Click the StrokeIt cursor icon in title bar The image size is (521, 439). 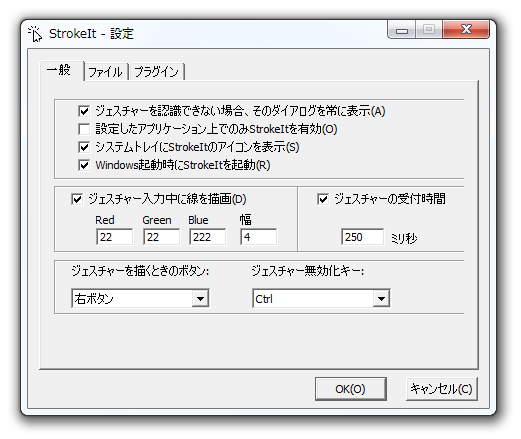pyautogui.click(x=35, y=34)
